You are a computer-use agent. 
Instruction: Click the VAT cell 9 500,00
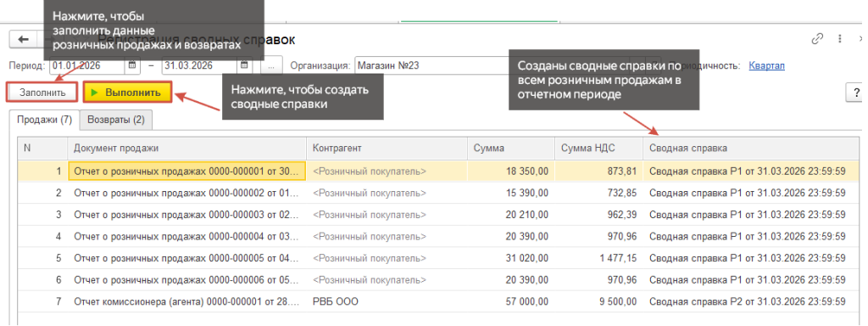coord(598,301)
